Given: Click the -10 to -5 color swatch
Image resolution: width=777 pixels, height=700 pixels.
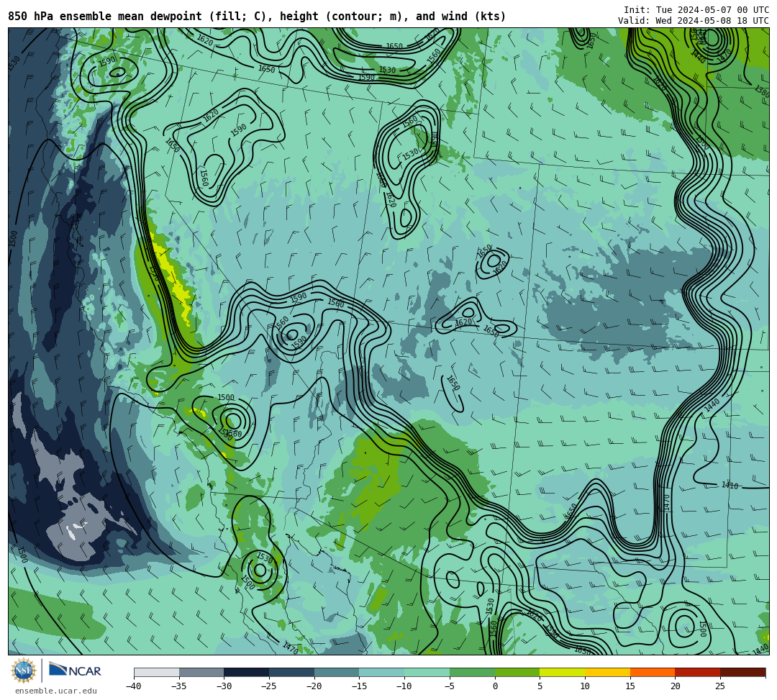Looking at the screenshot, I should tap(427, 672).
